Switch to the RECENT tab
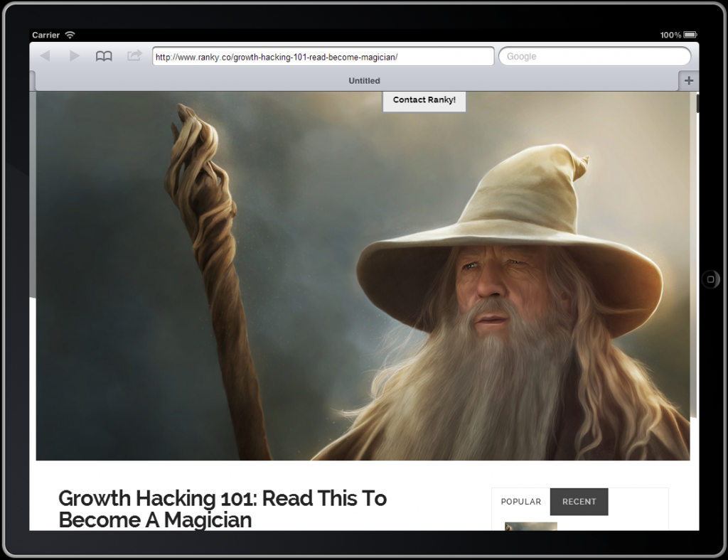 coord(579,502)
